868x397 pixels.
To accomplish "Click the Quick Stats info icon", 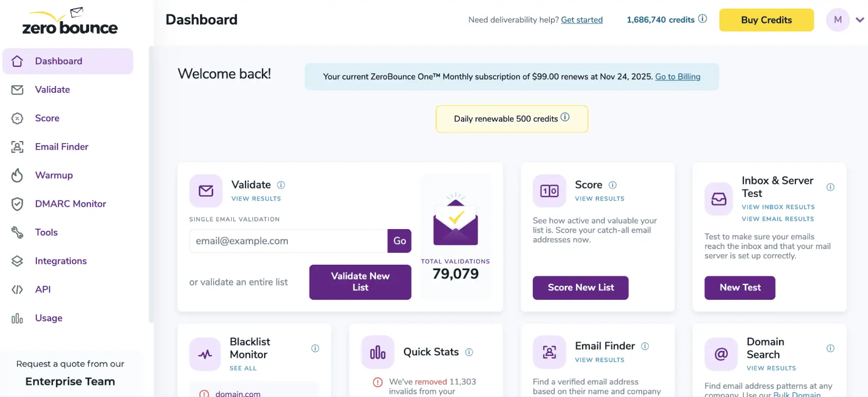I will tap(469, 352).
